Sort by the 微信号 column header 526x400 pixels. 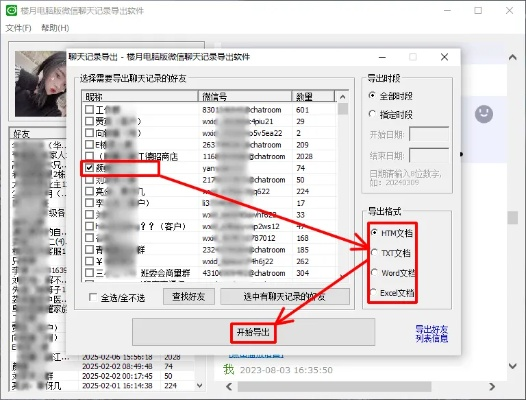point(245,97)
